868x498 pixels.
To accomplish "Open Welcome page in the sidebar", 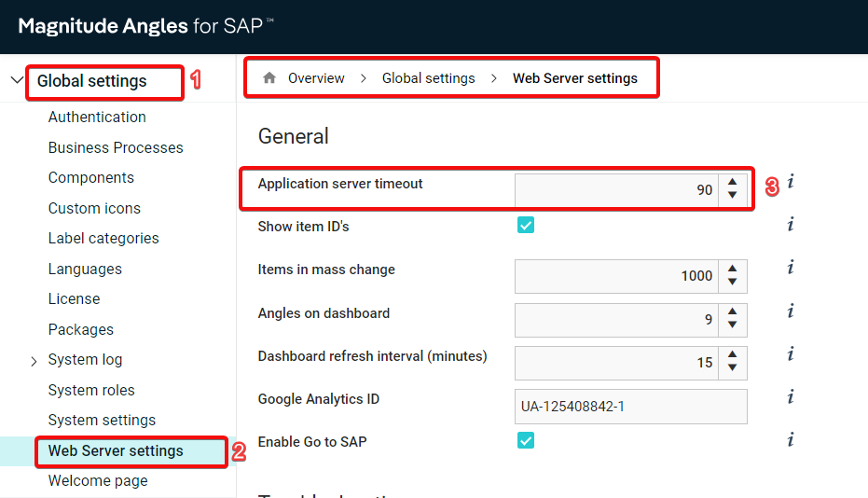I will [97, 481].
